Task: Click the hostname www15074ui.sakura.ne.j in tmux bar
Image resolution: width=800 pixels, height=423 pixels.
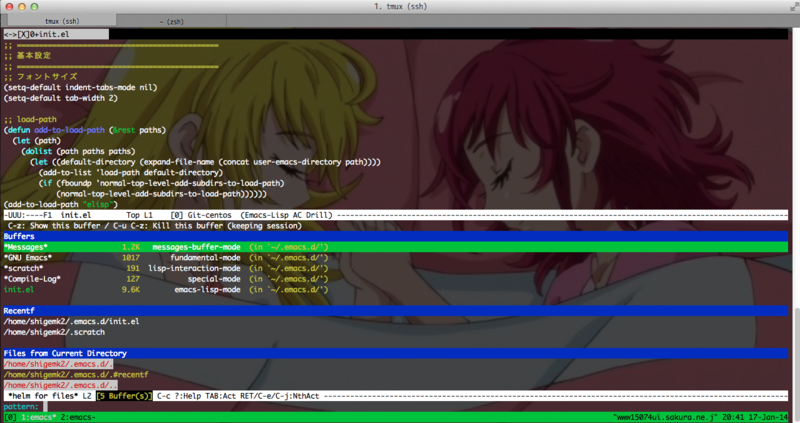Action: pos(665,417)
